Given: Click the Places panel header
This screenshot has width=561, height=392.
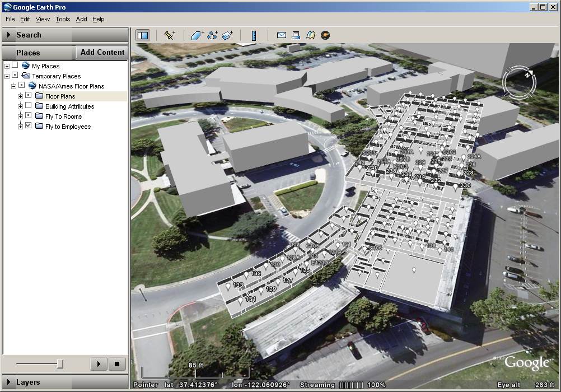Looking at the screenshot, I should click(39, 53).
